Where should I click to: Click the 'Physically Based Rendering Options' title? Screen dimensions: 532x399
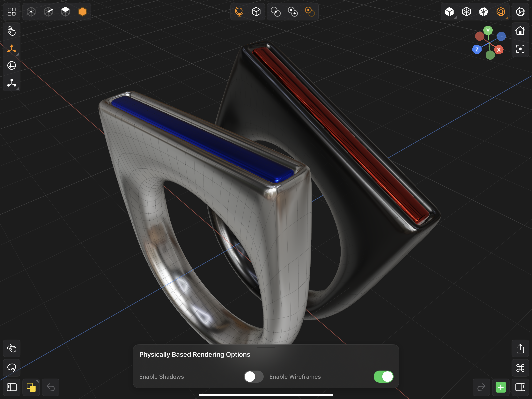tap(195, 354)
